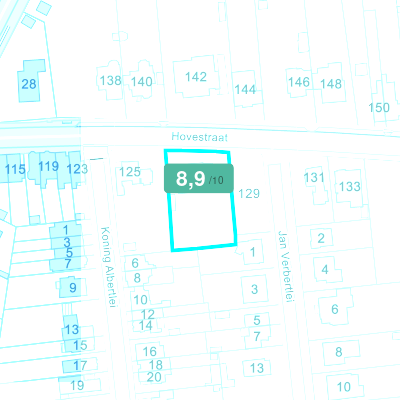
Task: Select house number 144
Action: coord(245,89)
